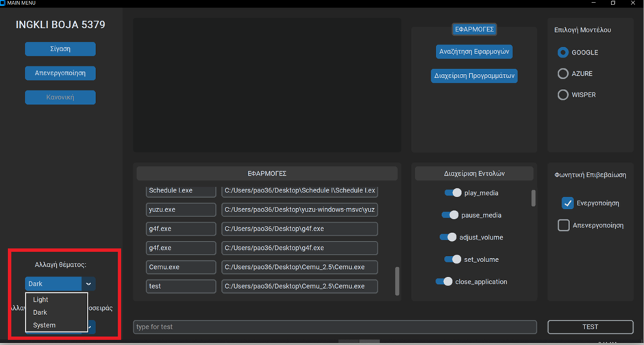
Task: Uncheck the Ενεργοποίηση checkbox
Action: (567, 203)
